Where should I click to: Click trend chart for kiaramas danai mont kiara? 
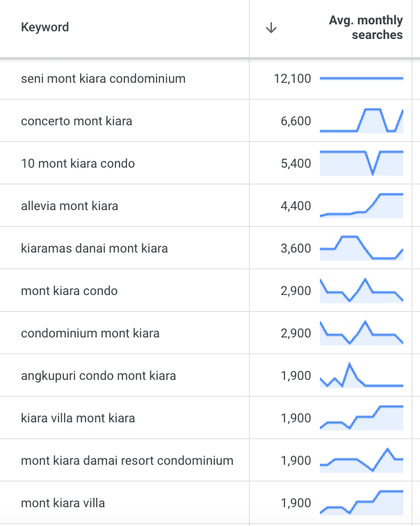[x=362, y=248]
